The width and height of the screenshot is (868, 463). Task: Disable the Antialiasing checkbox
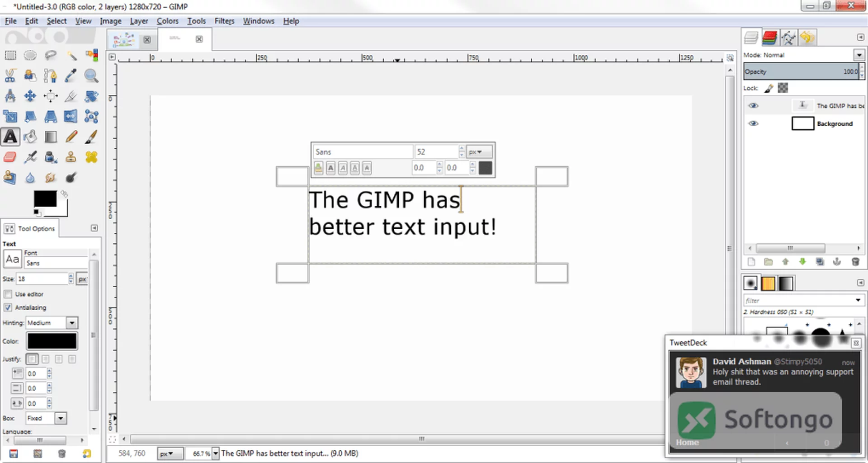(8, 307)
